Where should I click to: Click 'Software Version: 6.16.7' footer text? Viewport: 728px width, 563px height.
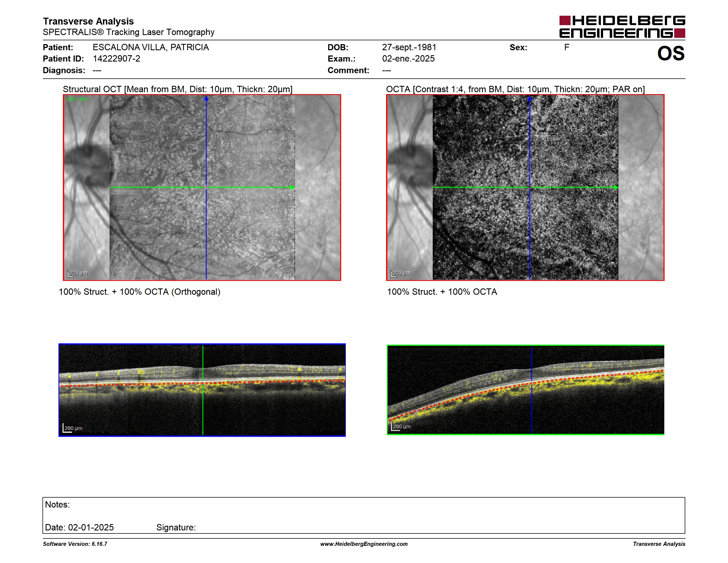pyautogui.click(x=75, y=544)
